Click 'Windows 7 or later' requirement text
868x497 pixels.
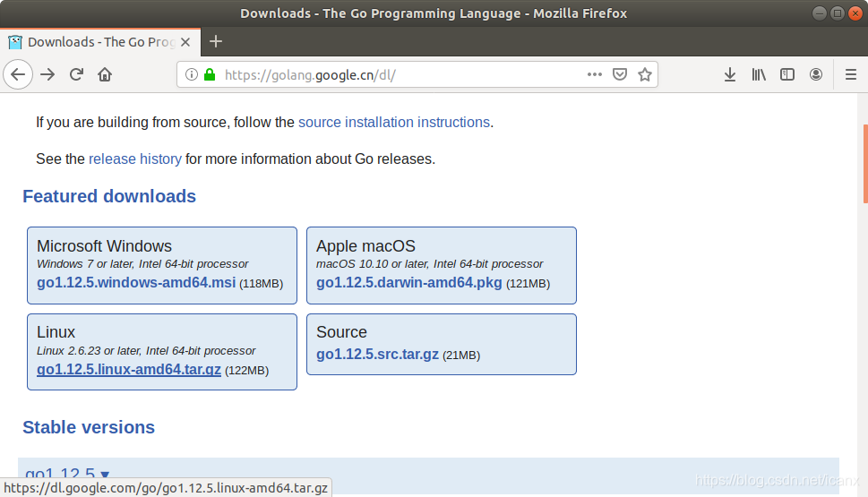pos(142,264)
